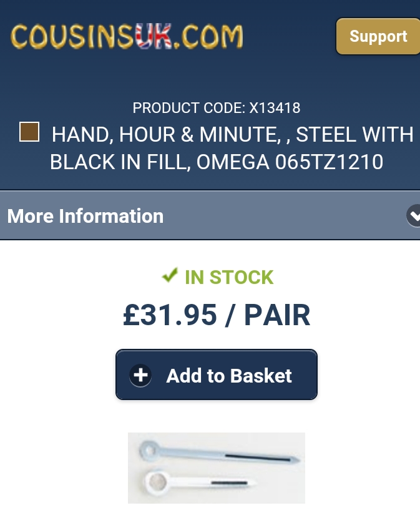
Task: Click the plus icon on Add to Basket
Action: [x=140, y=375]
